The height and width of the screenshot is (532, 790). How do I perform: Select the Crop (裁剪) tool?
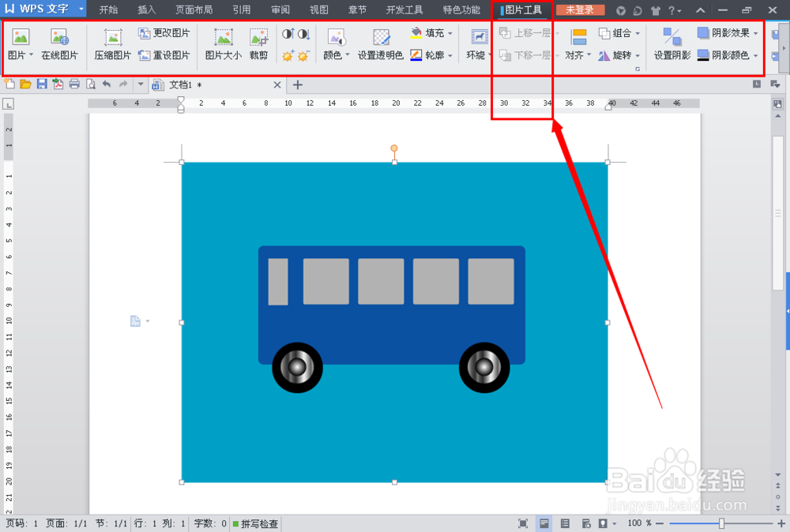260,43
